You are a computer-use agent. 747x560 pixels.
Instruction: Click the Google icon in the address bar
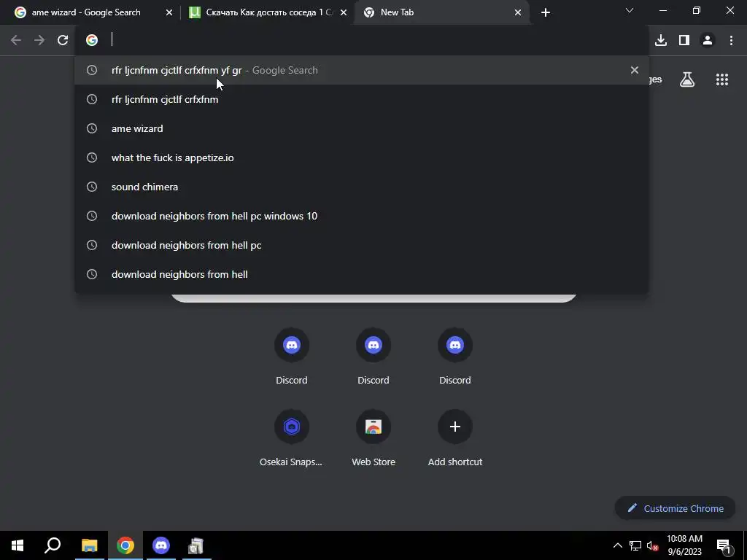pyautogui.click(x=92, y=40)
